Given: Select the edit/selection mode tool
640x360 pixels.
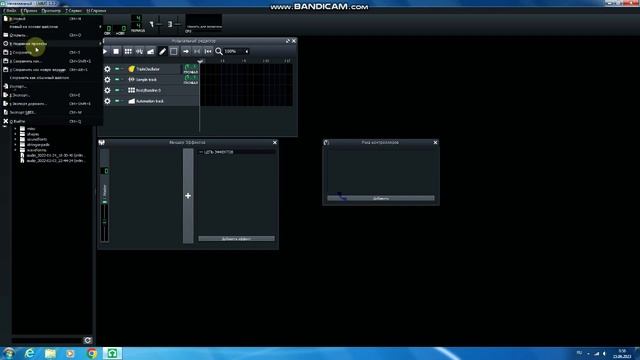Looking at the screenshot, I should [173, 51].
